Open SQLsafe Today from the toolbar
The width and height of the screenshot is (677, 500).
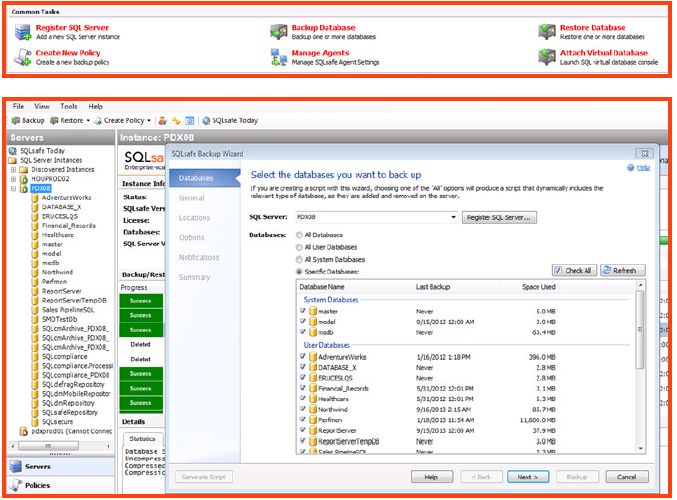[x=229, y=120]
